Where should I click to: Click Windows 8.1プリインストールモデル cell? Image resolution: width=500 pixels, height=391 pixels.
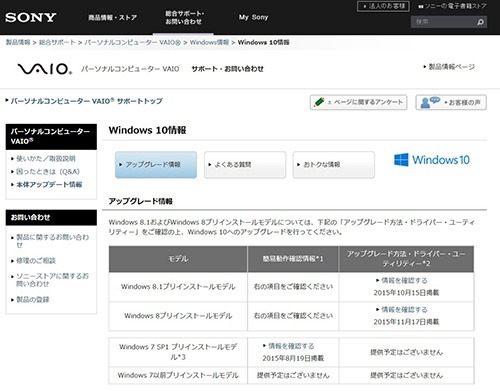178,287
